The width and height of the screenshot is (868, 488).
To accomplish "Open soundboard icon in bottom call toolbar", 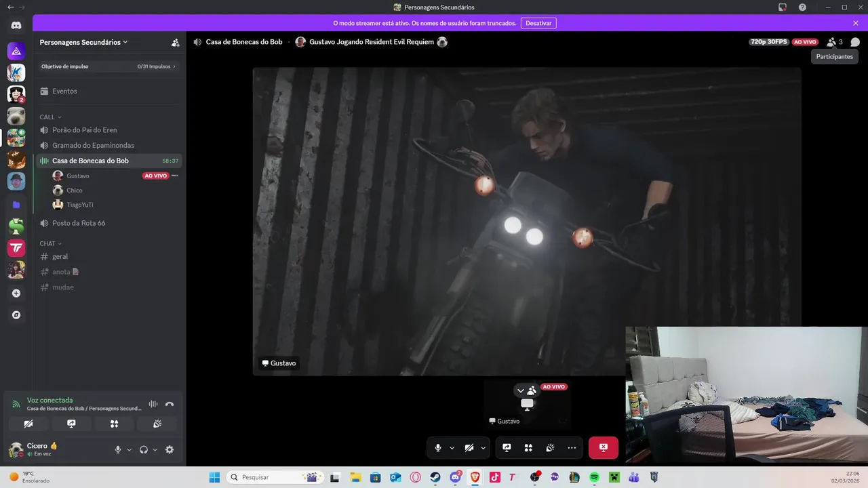I will click(x=550, y=447).
